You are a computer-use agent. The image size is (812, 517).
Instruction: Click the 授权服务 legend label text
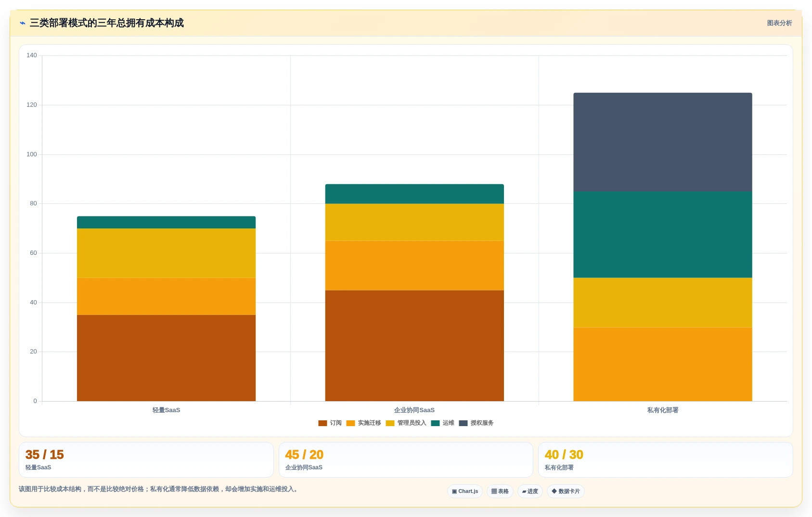(x=482, y=423)
